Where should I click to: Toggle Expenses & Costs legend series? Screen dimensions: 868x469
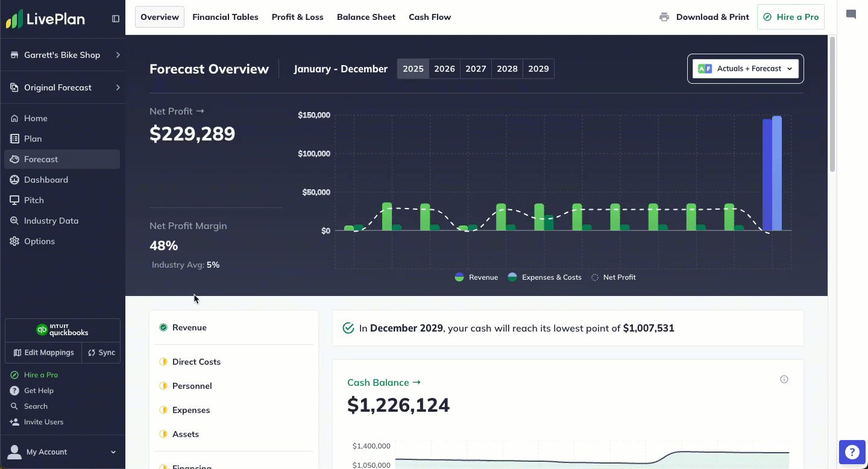[x=545, y=277]
